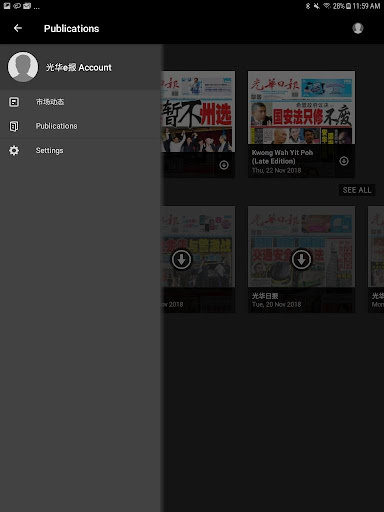Tap the 市场动态 news icon
The width and height of the screenshot is (384, 512).
click(x=14, y=102)
